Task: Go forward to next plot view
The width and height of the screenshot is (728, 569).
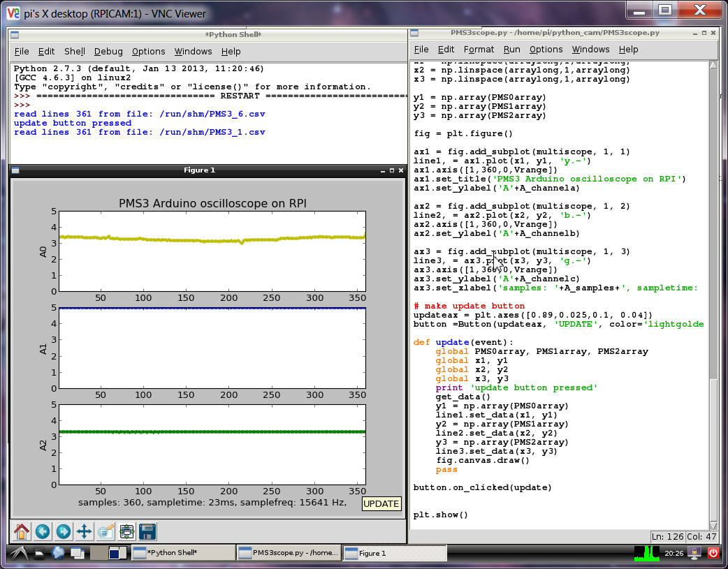Action: (x=64, y=531)
